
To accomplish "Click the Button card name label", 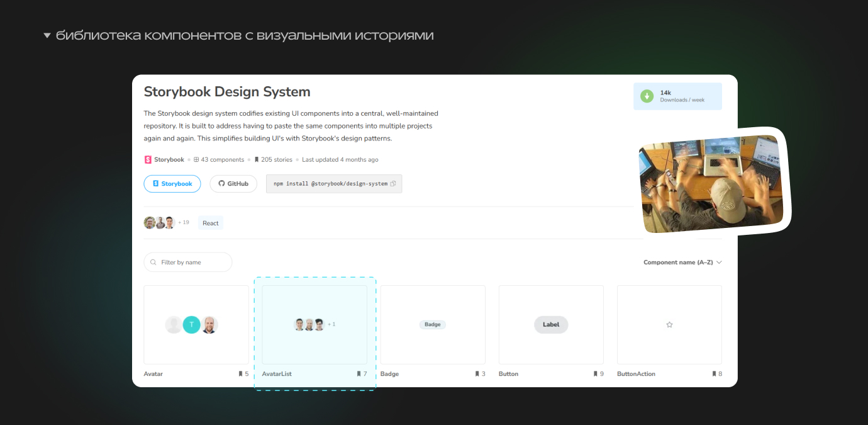I will pos(508,374).
